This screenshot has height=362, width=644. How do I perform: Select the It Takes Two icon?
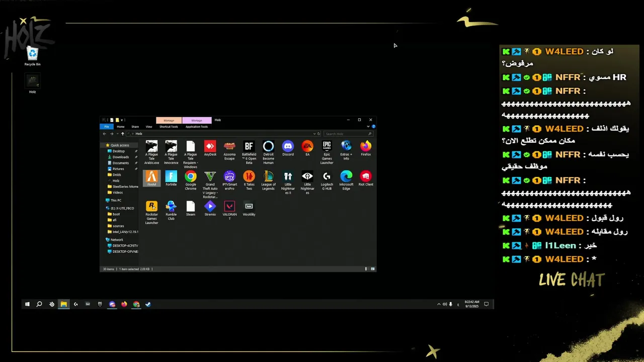coord(249,180)
